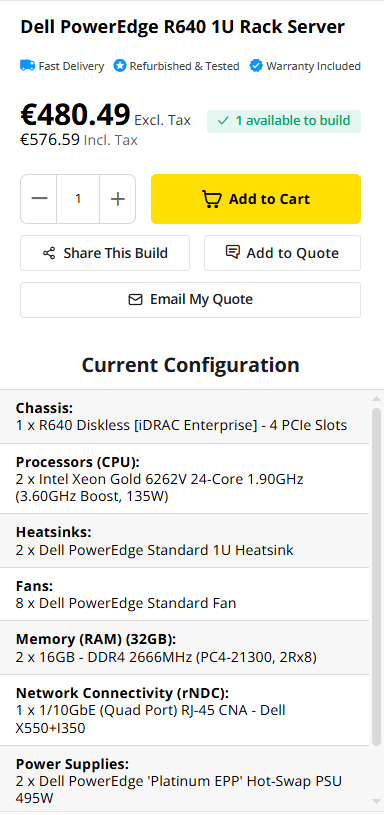Click the envelope icon on Email My Quote

click(x=135, y=300)
